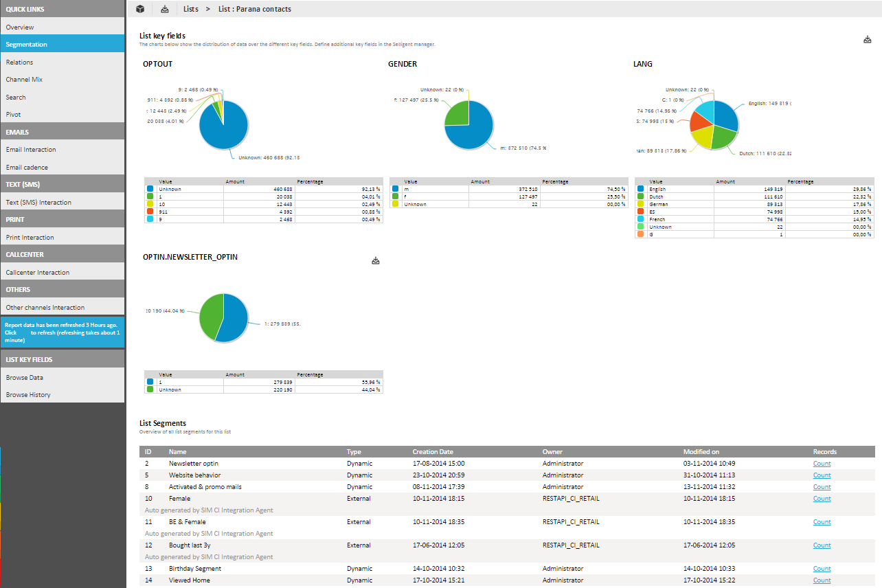Viewport: 882px width, 588px height.
Task: Click the large blue slice of OPTOUT pie
Action: [227, 131]
